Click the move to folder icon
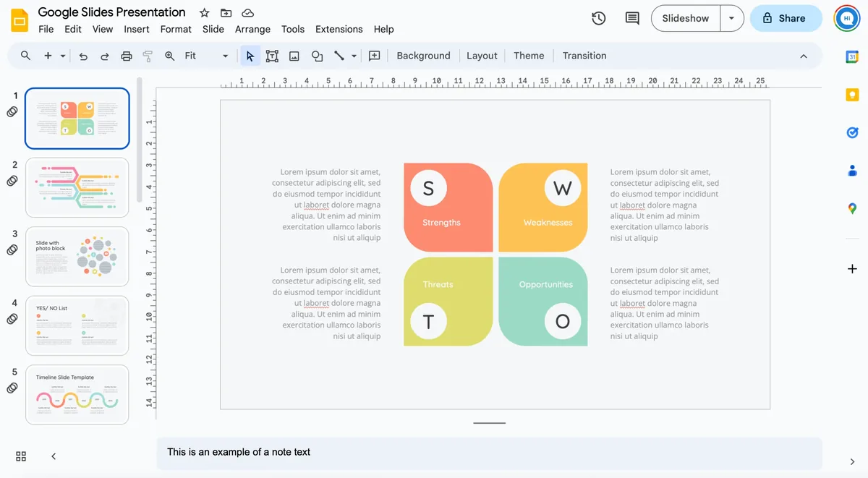This screenshot has height=478, width=868. coord(226,13)
